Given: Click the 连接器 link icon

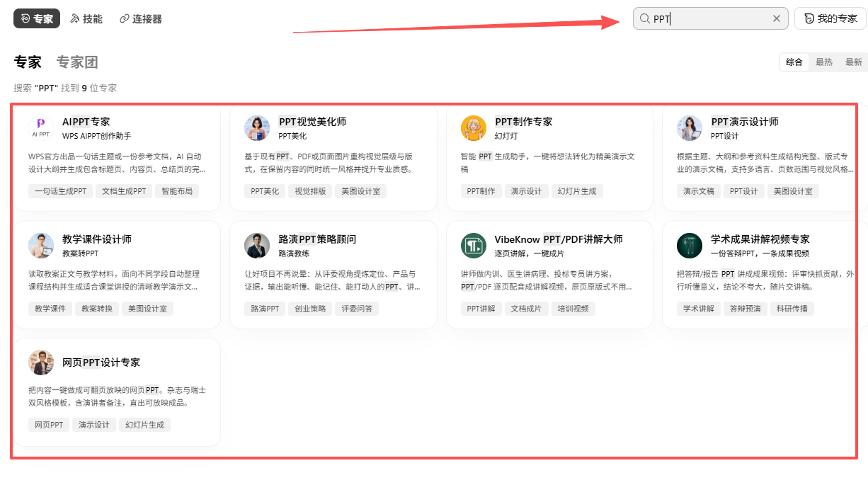Looking at the screenshot, I should point(125,19).
